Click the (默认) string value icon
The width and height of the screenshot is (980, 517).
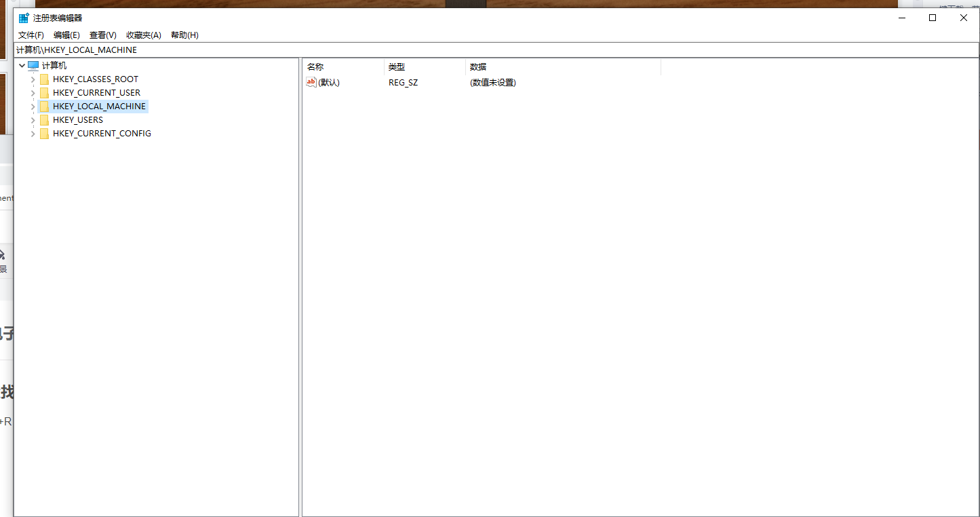point(311,82)
